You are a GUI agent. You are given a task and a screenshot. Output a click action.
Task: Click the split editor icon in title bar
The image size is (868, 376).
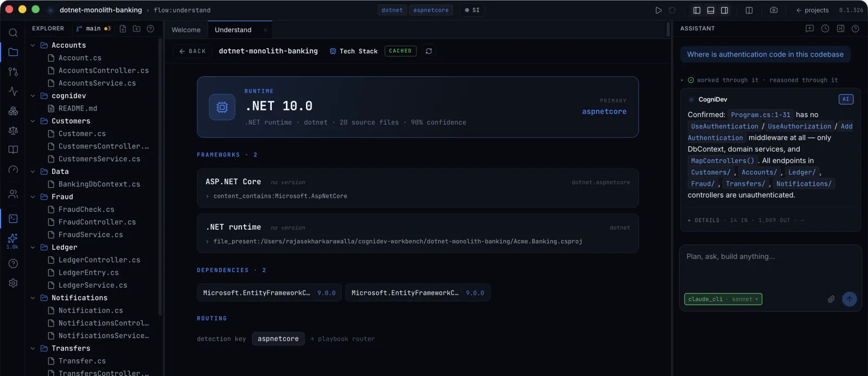pos(749,10)
